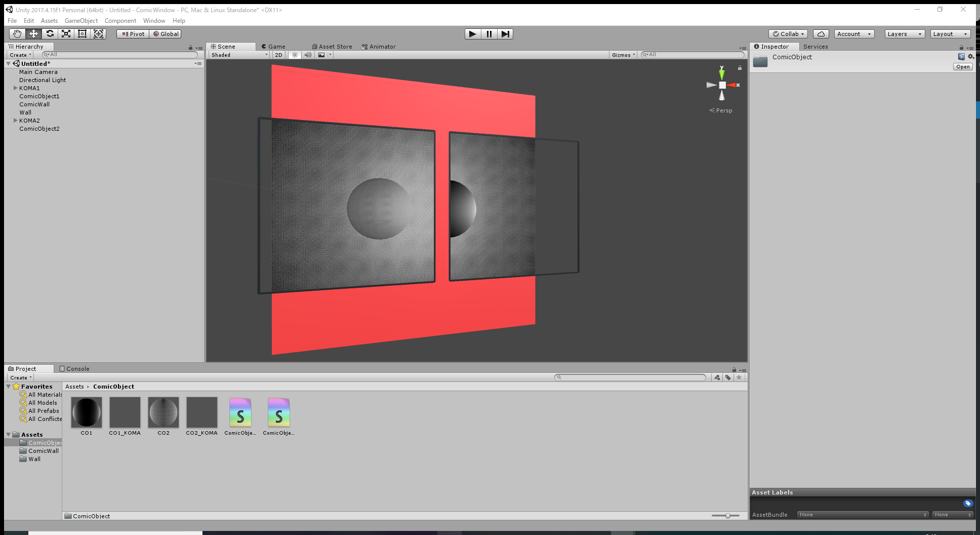Expand the KOMA1 object
Image resolution: width=980 pixels, height=535 pixels.
click(15, 88)
